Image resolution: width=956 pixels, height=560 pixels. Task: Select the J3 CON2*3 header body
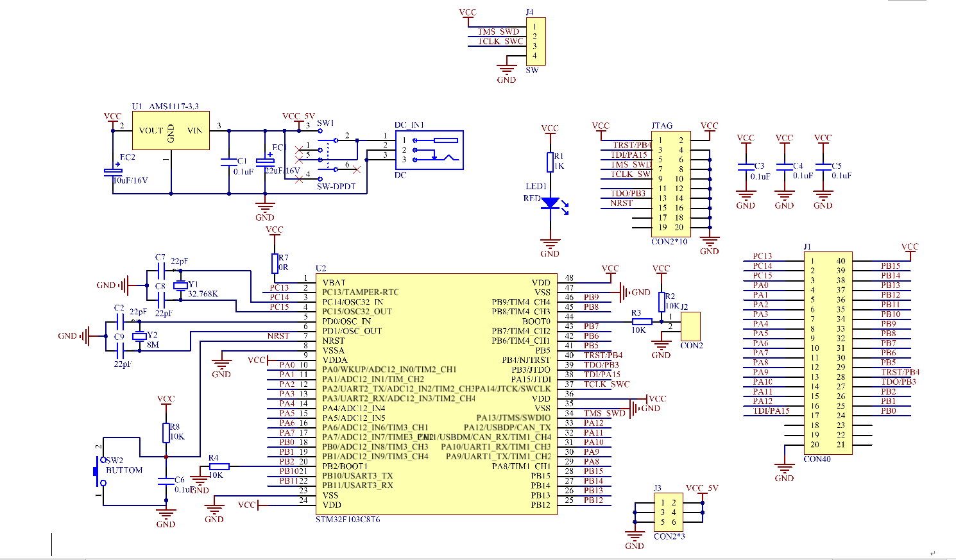click(x=669, y=513)
